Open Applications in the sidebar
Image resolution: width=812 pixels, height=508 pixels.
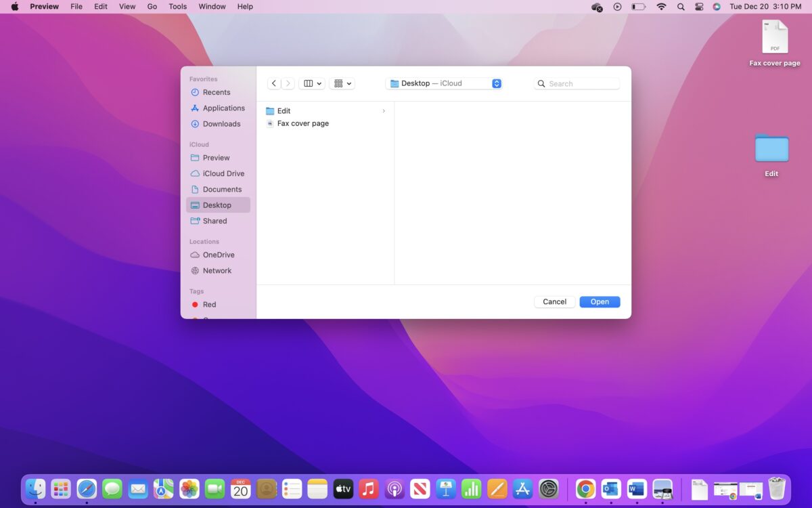(x=223, y=108)
